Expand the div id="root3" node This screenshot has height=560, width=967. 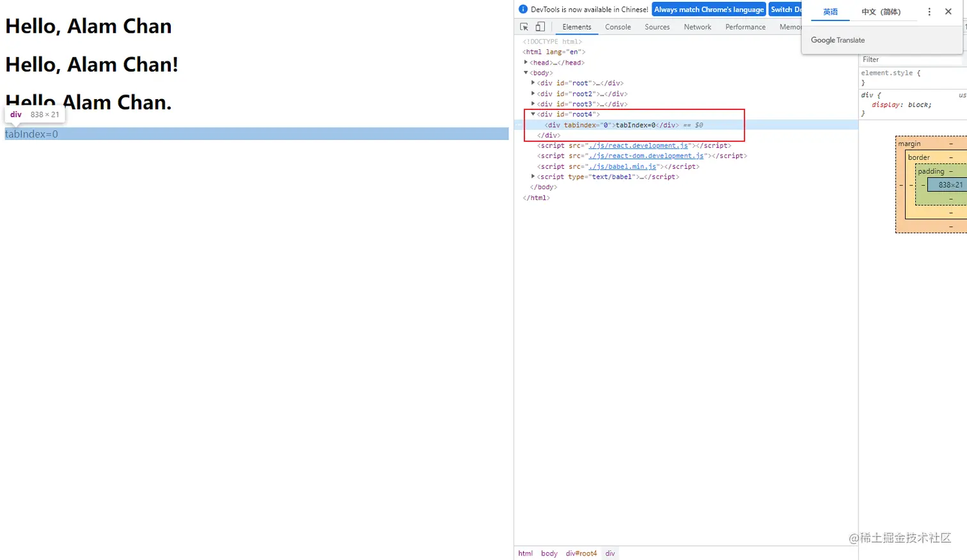(533, 104)
